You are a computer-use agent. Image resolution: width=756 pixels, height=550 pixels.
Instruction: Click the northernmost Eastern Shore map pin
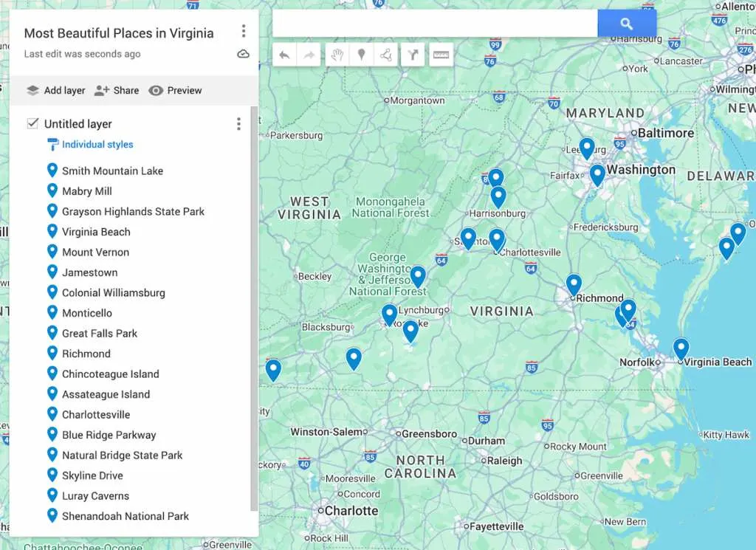click(x=738, y=234)
